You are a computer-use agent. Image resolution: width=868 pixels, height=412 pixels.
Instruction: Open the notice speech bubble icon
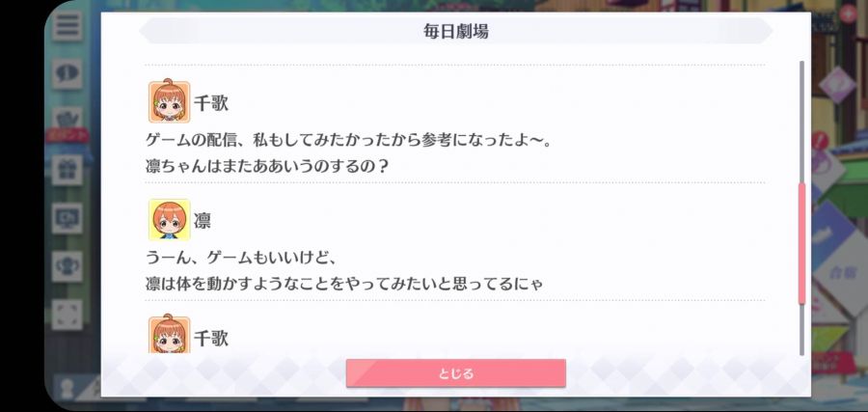[x=68, y=74]
